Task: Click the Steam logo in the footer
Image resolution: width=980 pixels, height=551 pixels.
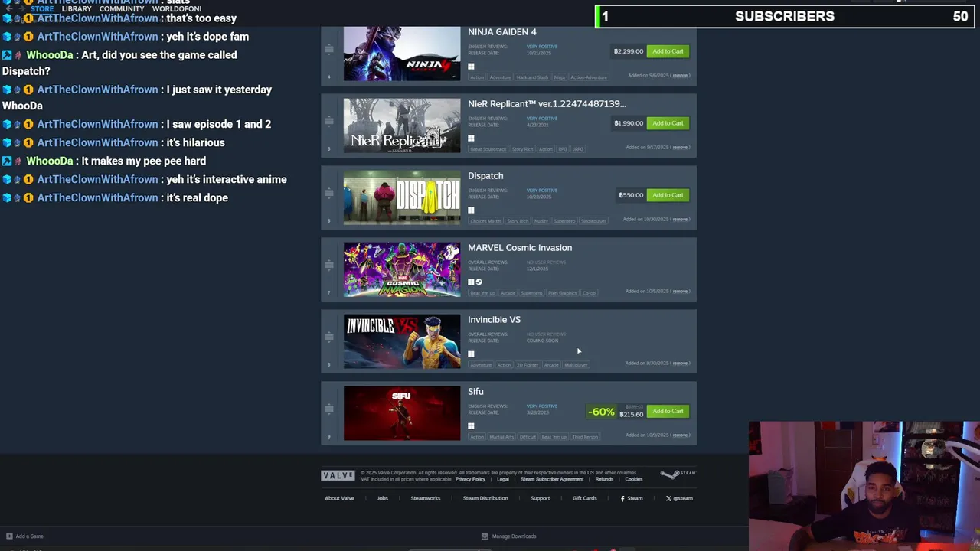Action: coord(678,474)
